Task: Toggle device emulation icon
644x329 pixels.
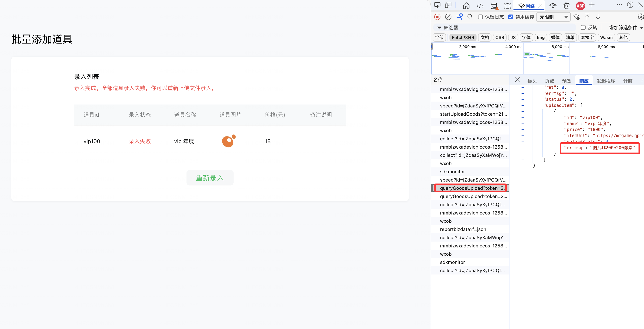Action: pos(448,5)
